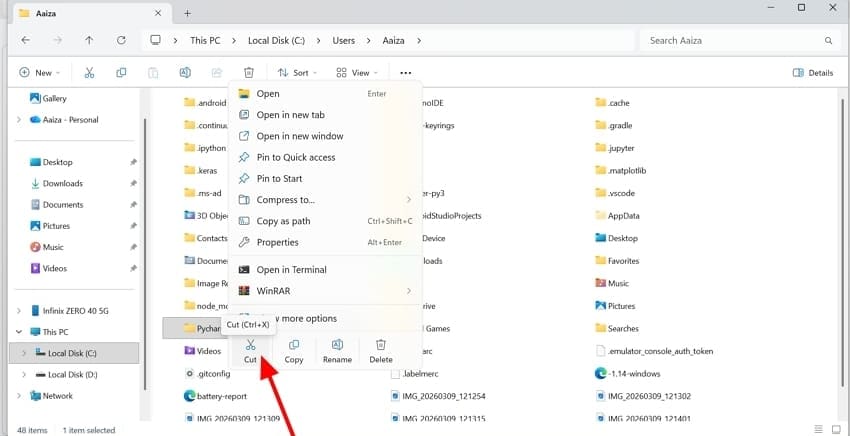Select the Aaiza tab
Screen dimensions: 850x436
[91, 13]
